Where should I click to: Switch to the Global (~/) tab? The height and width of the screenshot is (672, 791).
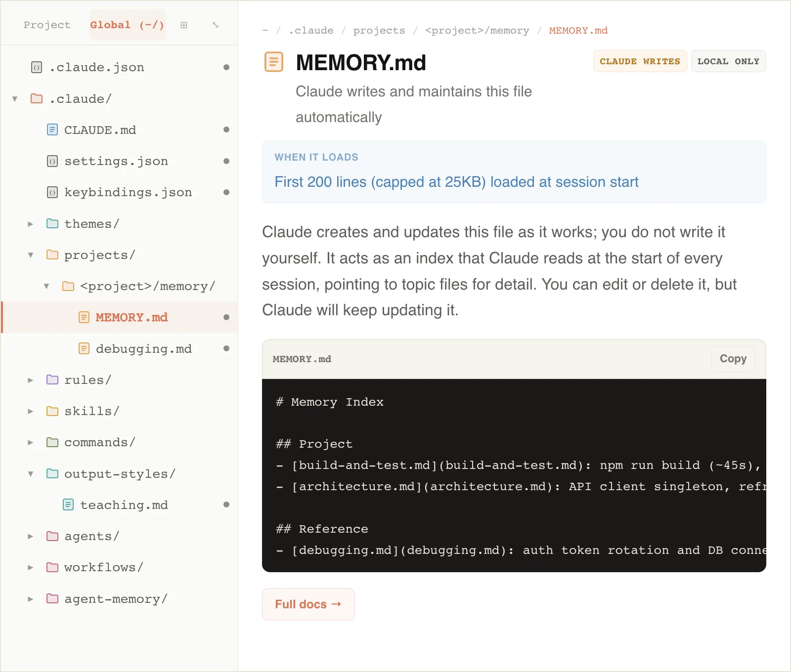point(127,25)
